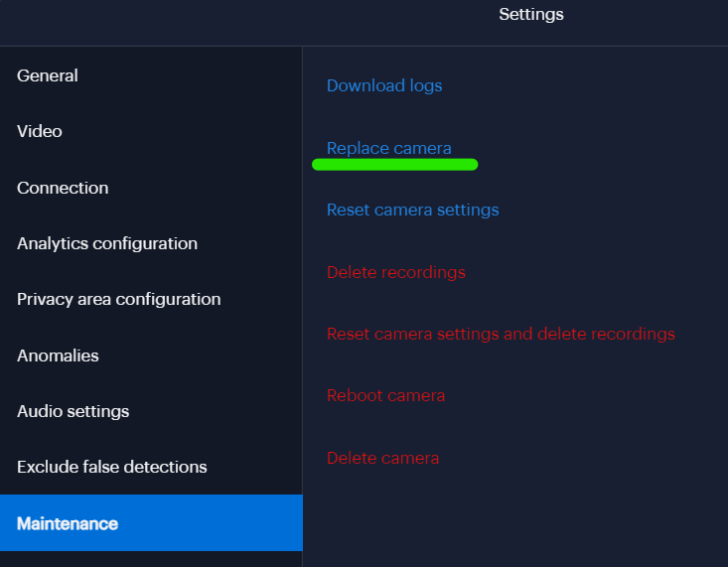Click the green underline beneath Replace camera
Image resolution: width=728 pixels, height=567 pixels.
coord(394,165)
